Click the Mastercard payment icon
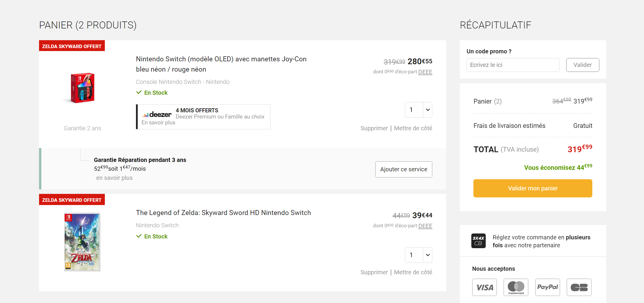Viewport: 644px width, 303px height. point(516,287)
